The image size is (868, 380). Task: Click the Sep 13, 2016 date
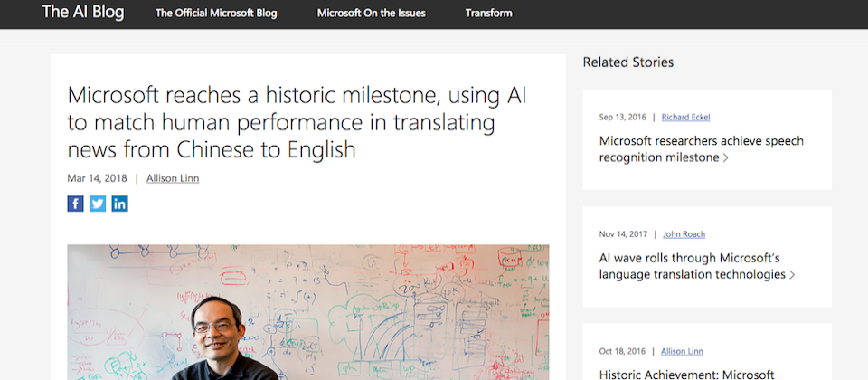point(622,117)
